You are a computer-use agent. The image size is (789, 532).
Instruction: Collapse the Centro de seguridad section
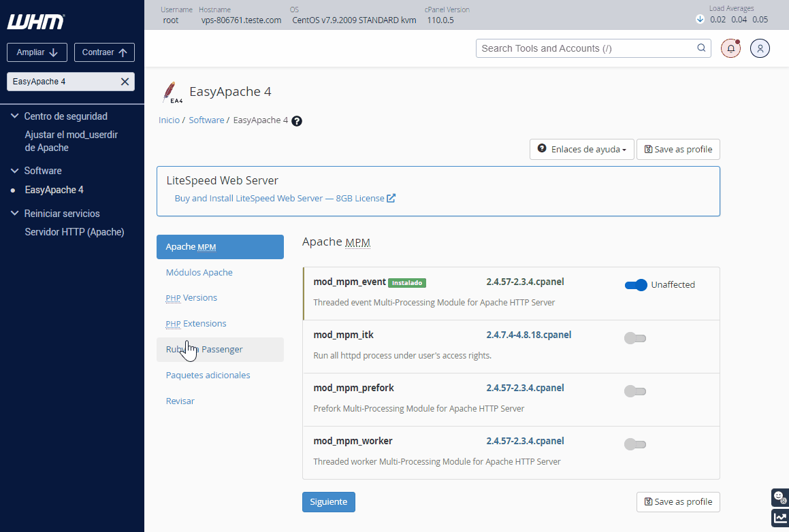click(14, 116)
